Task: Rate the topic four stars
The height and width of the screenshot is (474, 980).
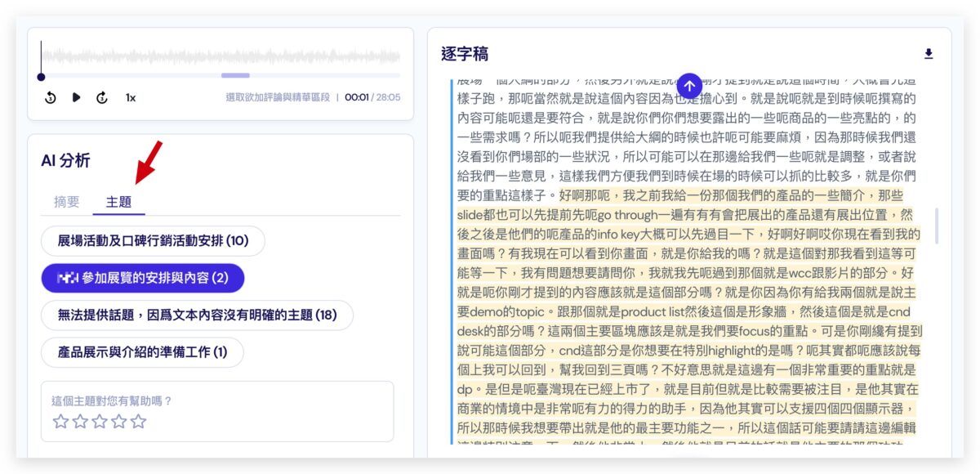Action: [x=119, y=422]
